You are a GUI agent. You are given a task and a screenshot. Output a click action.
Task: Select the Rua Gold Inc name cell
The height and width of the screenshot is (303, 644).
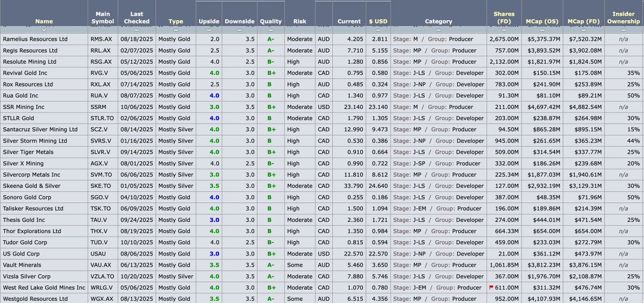pos(20,95)
